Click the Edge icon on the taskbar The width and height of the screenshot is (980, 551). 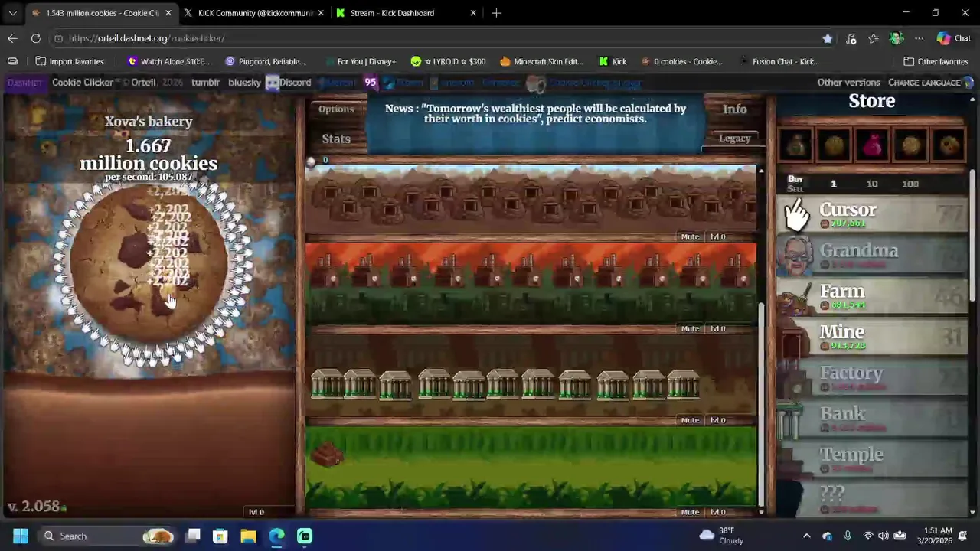(x=276, y=536)
